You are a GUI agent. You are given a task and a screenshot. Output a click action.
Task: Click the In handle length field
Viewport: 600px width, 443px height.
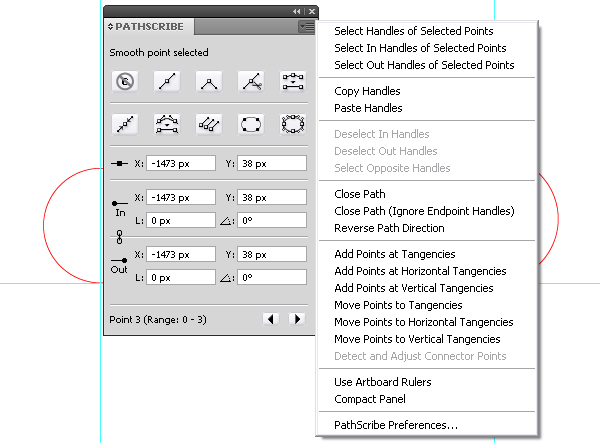(x=181, y=220)
